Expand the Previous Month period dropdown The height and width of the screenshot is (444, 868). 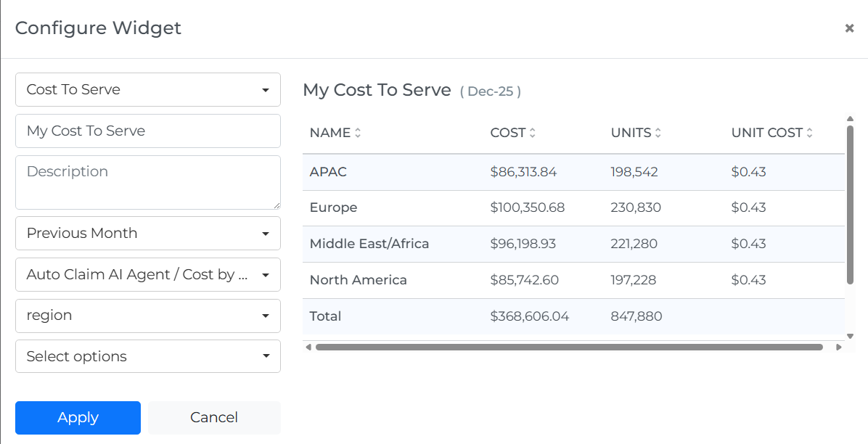[x=147, y=234]
